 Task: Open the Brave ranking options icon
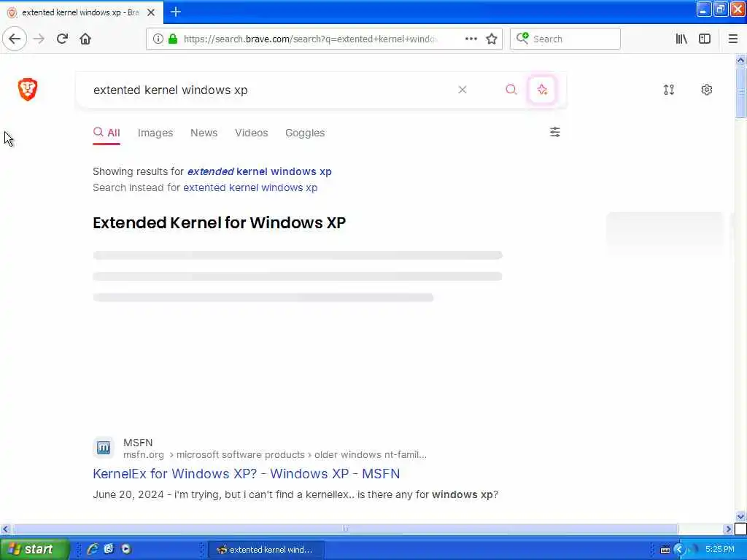pyautogui.click(x=669, y=90)
